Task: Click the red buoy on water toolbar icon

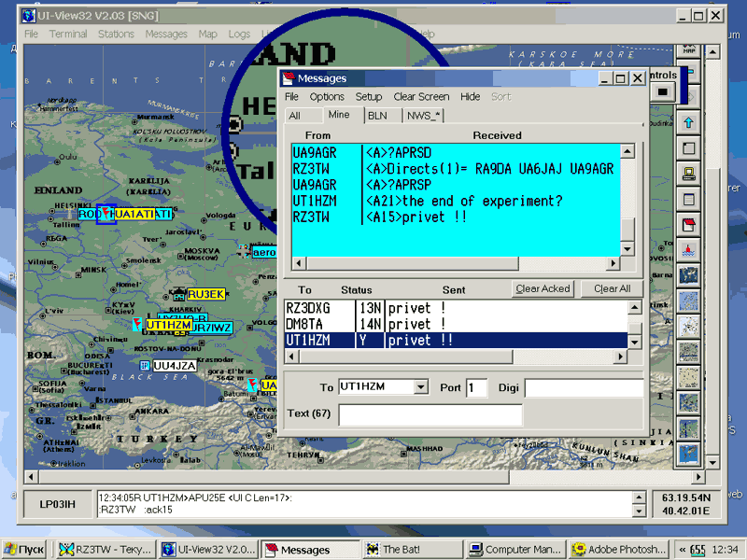Action: [x=688, y=249]
